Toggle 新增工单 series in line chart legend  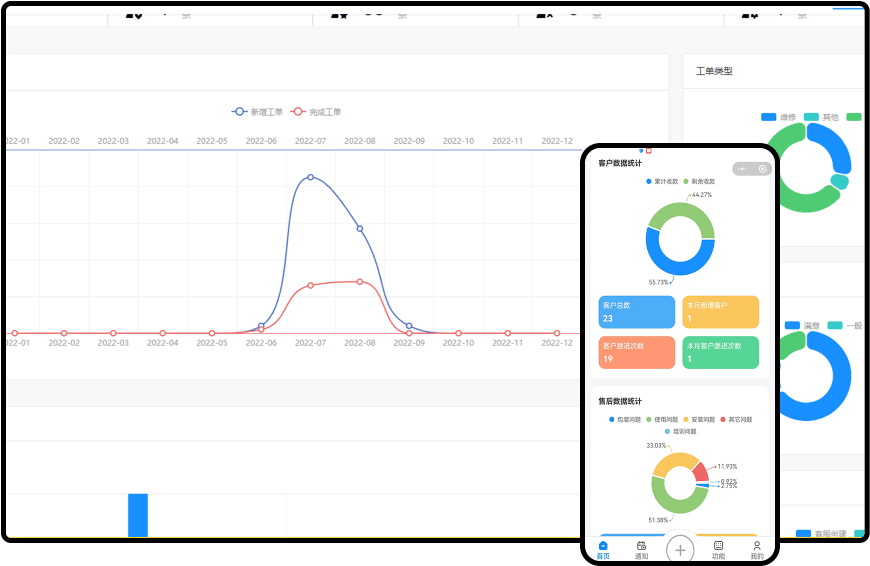[x=257, y=112]
